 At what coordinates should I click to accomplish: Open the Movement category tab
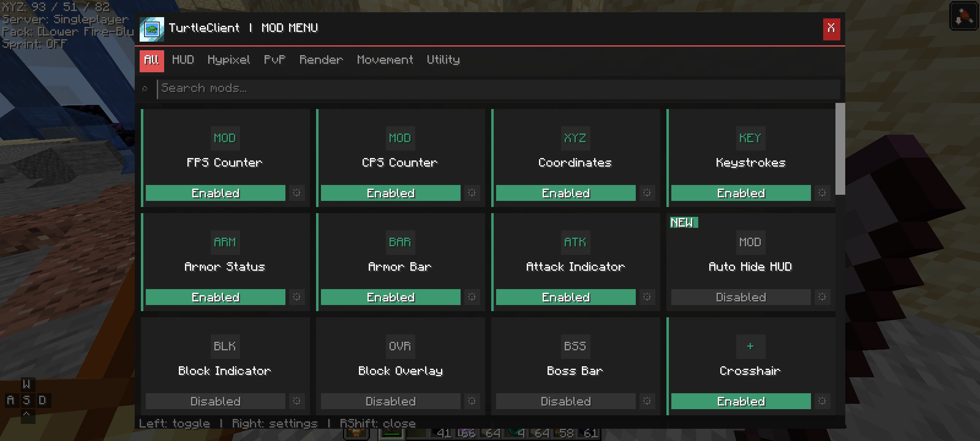[385, 60]
